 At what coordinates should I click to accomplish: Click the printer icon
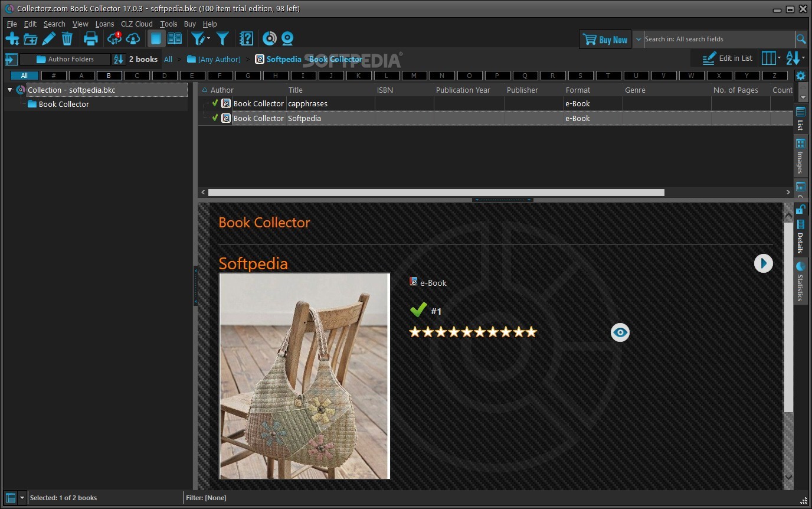point(91,39)
